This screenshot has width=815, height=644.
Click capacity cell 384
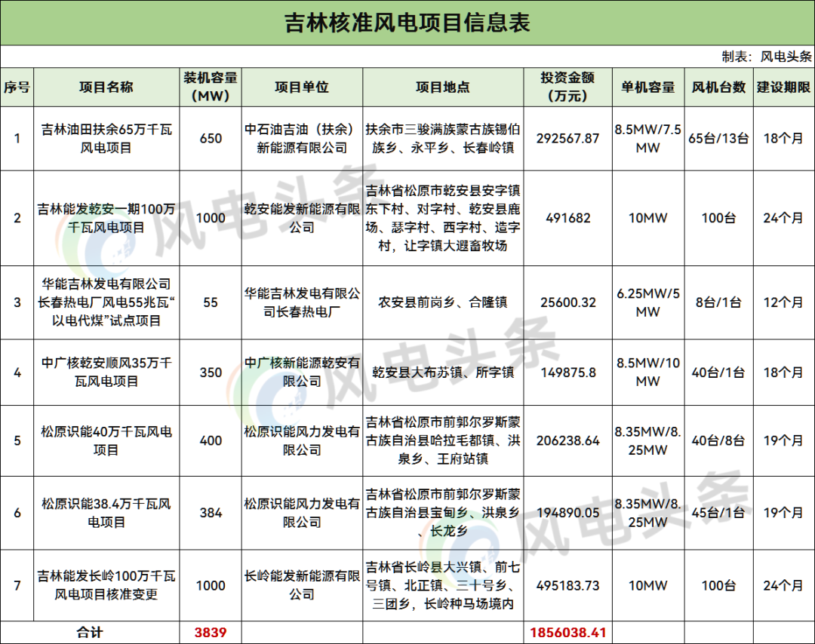[211, 513]
